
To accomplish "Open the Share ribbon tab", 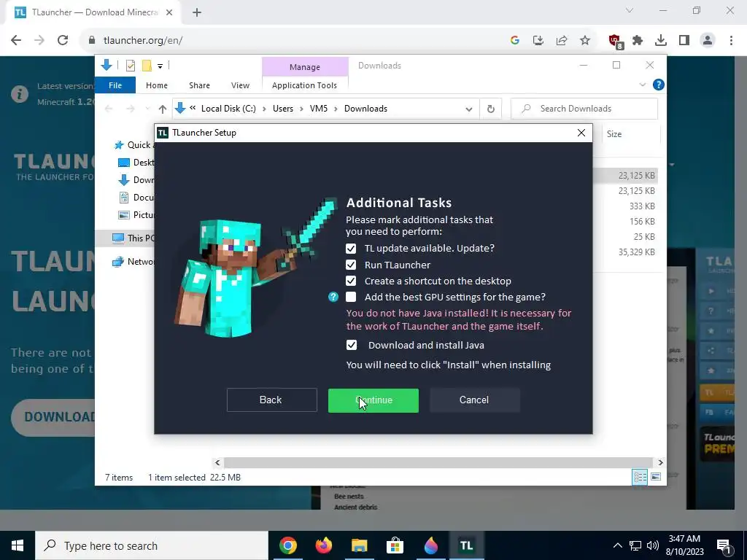I will tap(199, 85).
